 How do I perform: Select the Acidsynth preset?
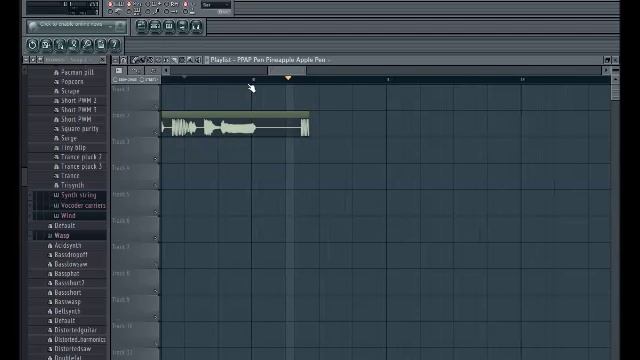click(68, 245)
